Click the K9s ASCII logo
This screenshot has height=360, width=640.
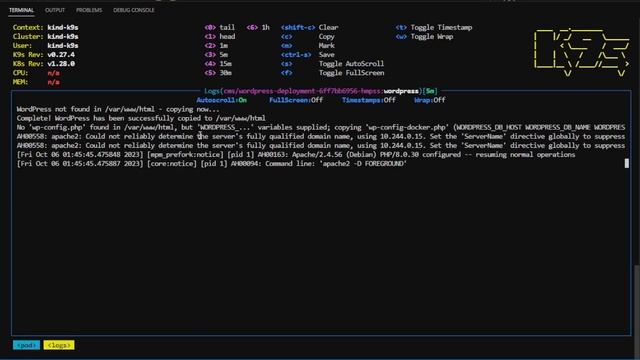(x=582, y=52)
